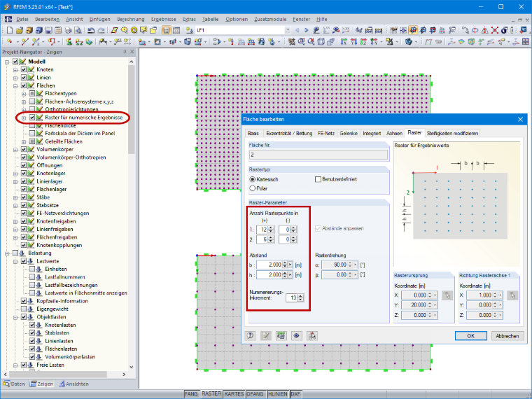Toggle FANG in the status bar
The width and height of the screenshot is (532, 399).
click(191, 394)
